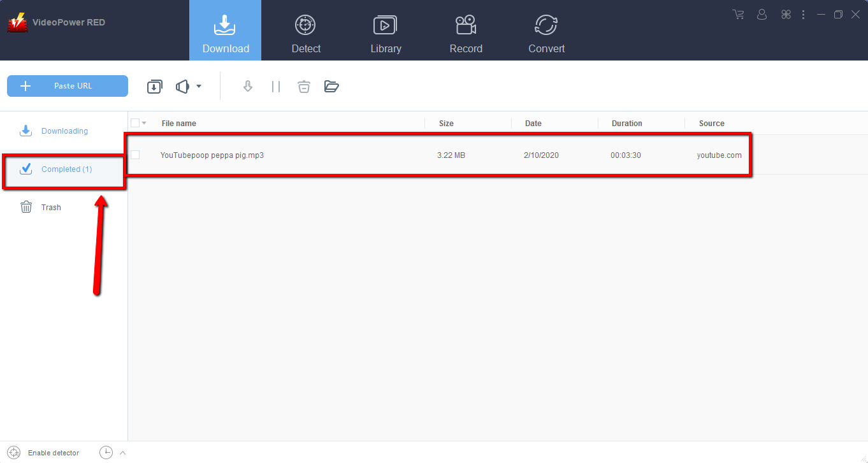
Task: Check the YouTubepoop peppa pig.mp3 checkbox
Action: pyautogui.click(x=136, y=155)
